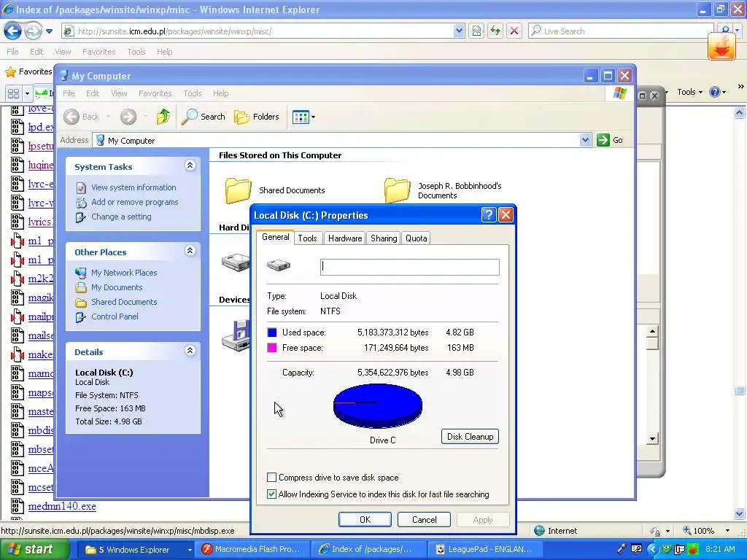Click the IE Help icon dropdown

click(x=718, y=93)
